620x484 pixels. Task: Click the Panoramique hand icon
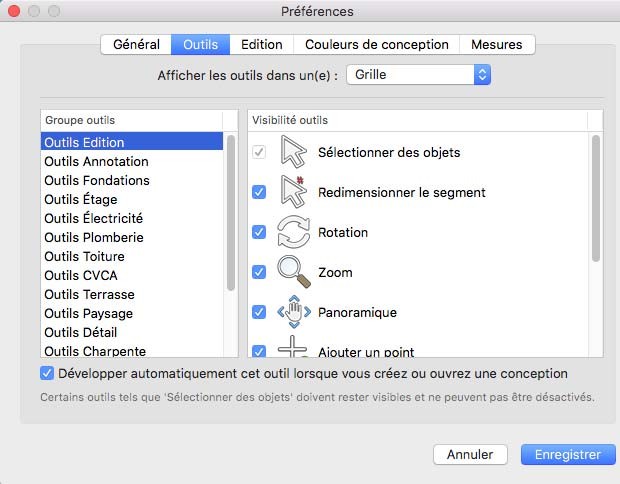click(x=294, y=312)
